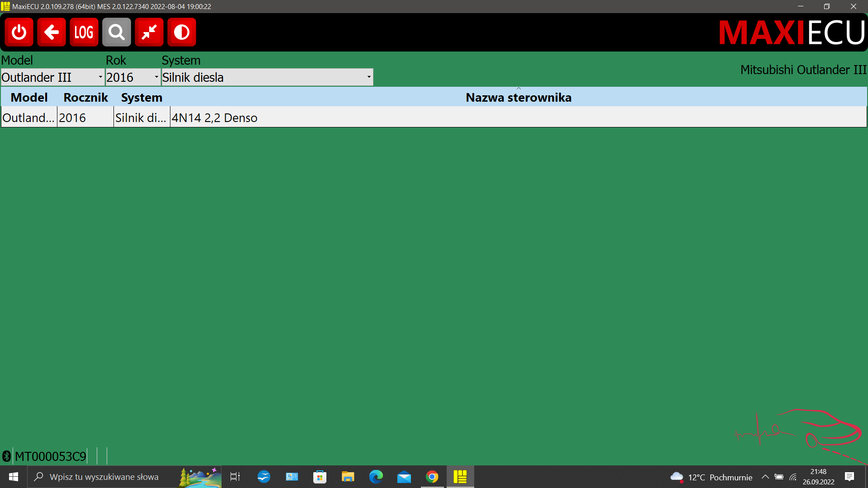The image size is (868, 488).
Task: Open the weather widget showing 12°C Pochmurnie
Action: click(711, 477)
